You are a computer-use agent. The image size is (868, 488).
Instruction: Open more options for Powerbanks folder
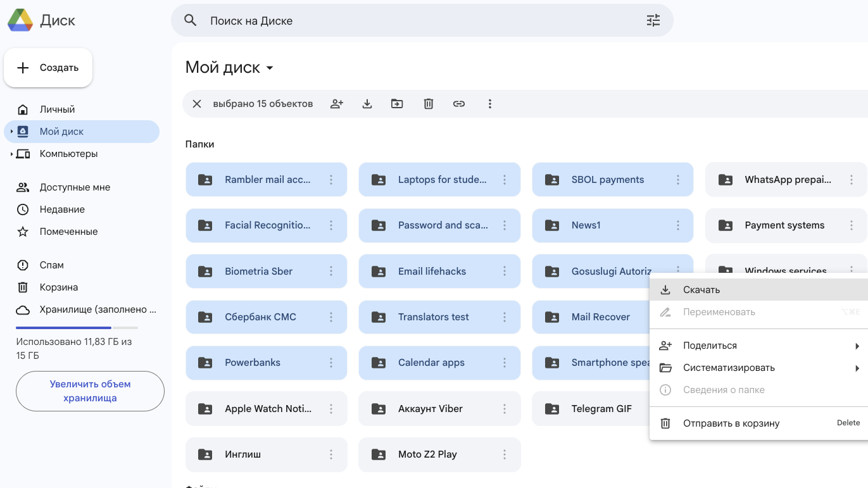(x=331, y=363)
